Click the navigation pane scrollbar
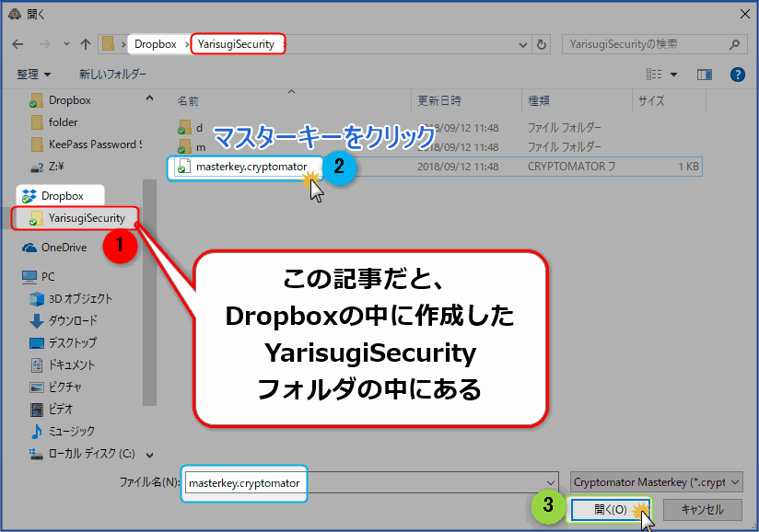This screenshot has width=759, height=532. [x=149, y=293]
